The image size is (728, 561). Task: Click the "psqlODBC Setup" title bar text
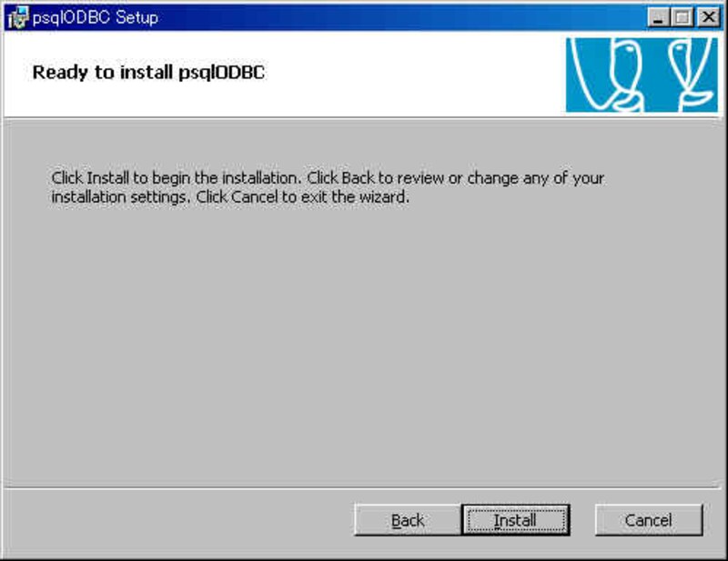(96, 17)
